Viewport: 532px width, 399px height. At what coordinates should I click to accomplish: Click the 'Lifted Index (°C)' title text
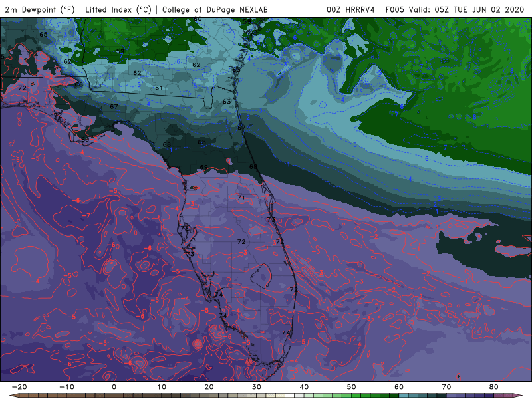(x=118, y=9)
